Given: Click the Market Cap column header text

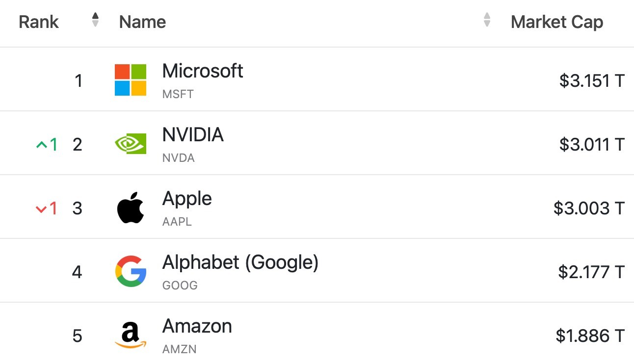Looking at the screenshot, I should click(x=557, y=22).
